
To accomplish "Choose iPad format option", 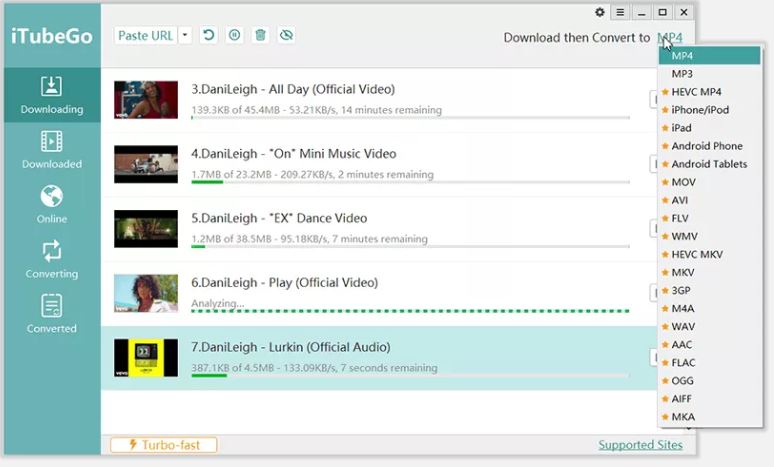I will [x=709, y=128].
